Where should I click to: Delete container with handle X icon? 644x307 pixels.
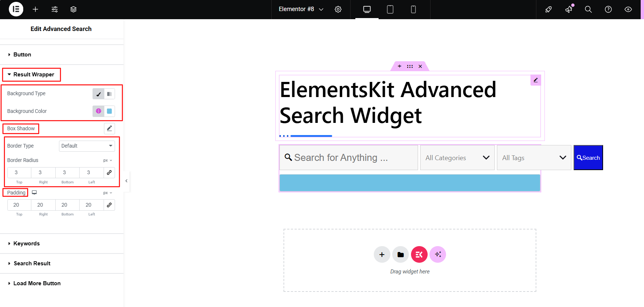pos(420,66)
